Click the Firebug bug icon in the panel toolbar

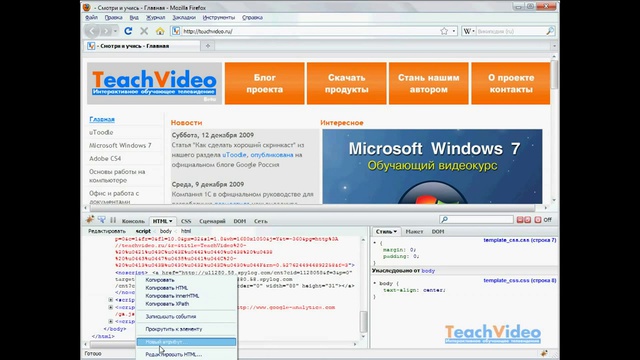tap(90, 220)
